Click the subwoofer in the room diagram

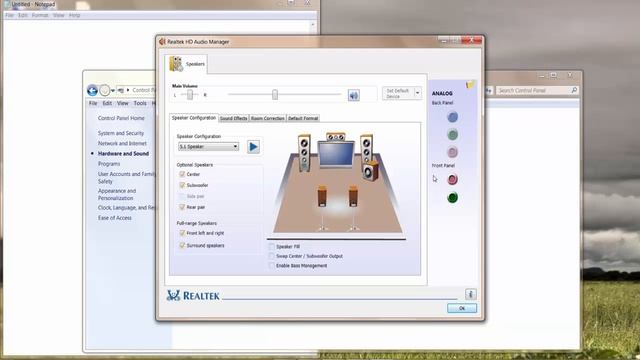(371, 171)
